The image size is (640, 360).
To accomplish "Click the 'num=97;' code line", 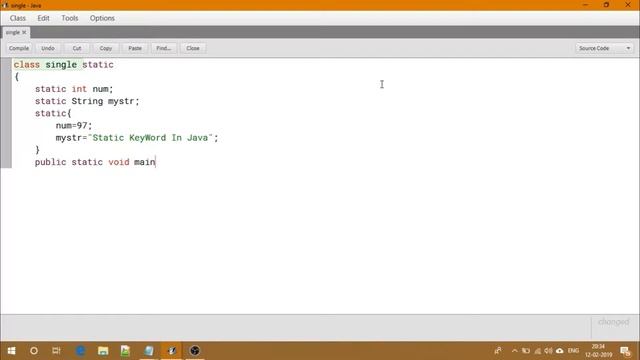I will click(x=74, y=126).
